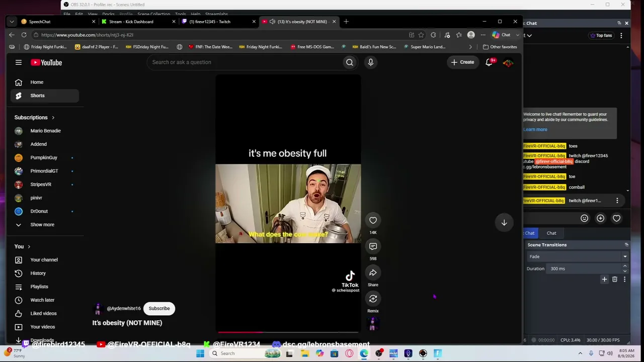Viewport: 644px width, 362px height.
Task: Expand Top fans chat filter
Action: tap(600, 35)
